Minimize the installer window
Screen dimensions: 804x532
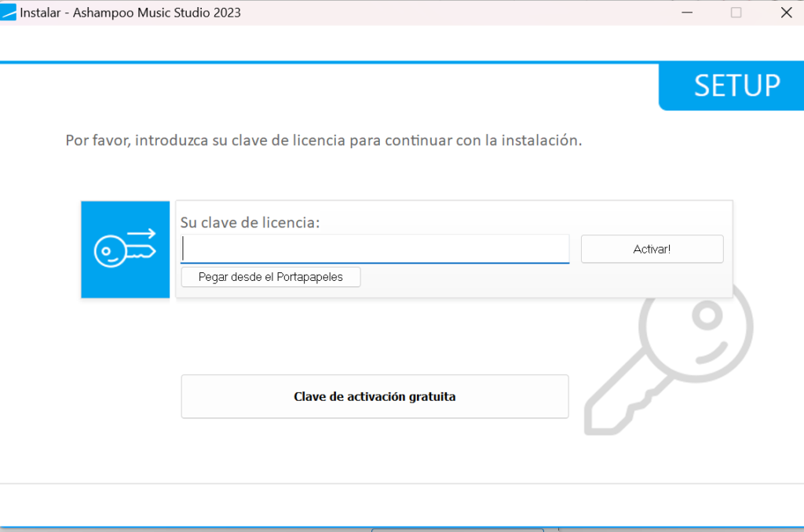point(687,13)
